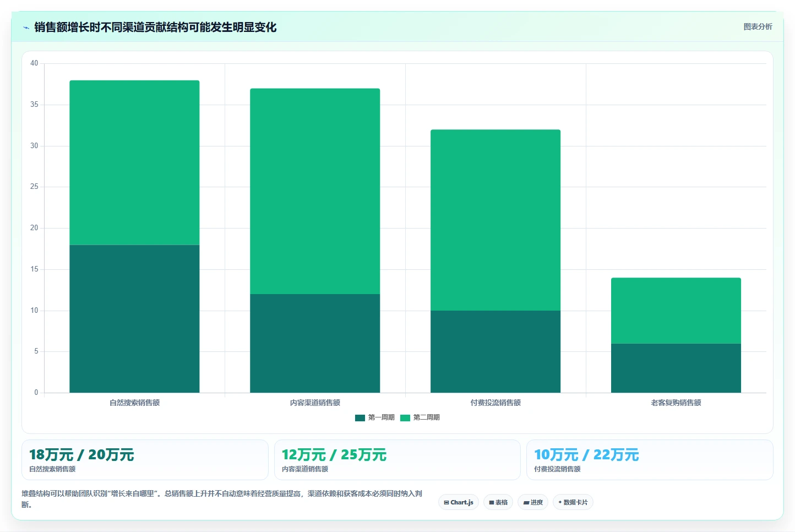
Task: Click the 老客复购销售额 axis label
Action: [676, 403]
